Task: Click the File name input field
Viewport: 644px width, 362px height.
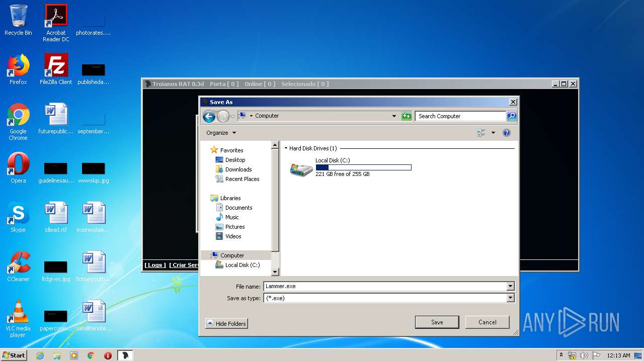Action: (x=385, y=286)
